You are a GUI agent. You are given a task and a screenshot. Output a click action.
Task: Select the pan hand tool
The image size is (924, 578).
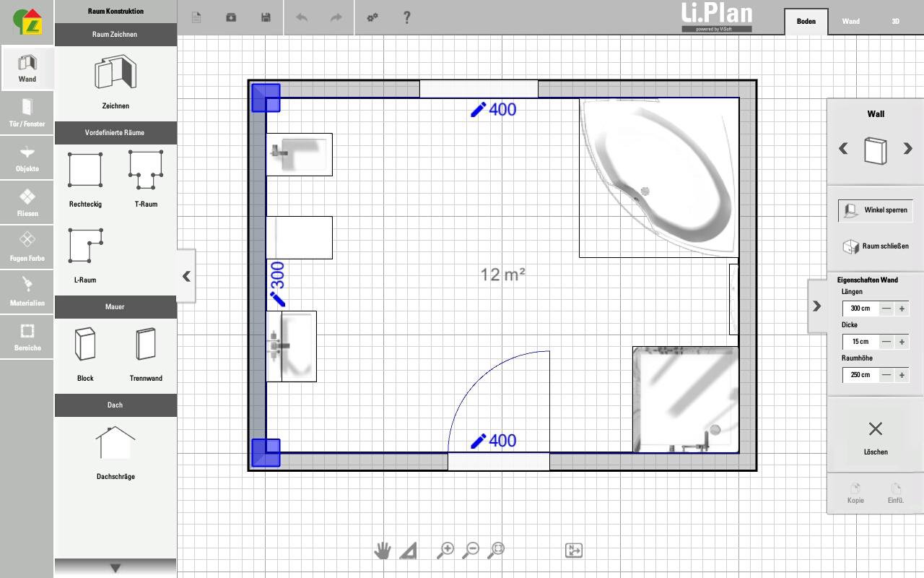click(x=382, y=551)
